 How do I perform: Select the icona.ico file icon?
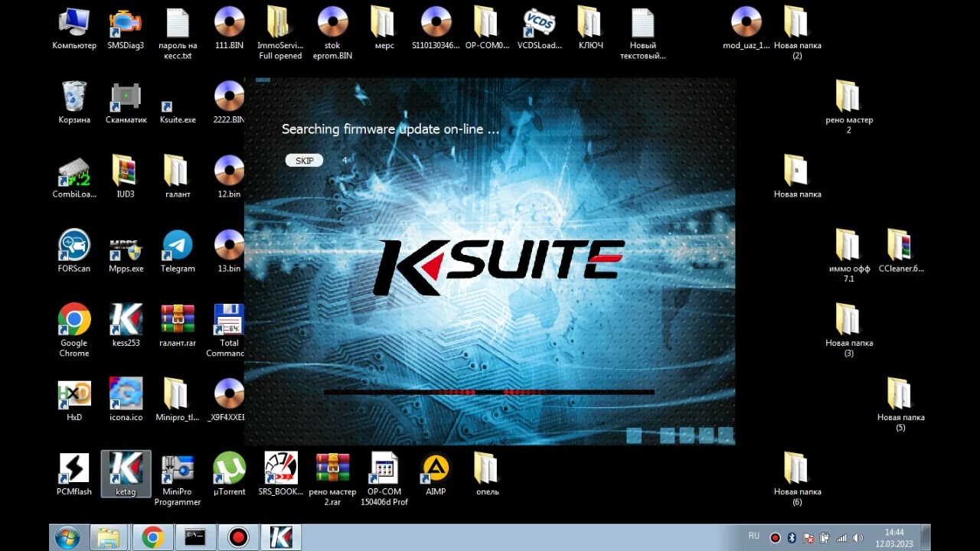[x=126, y=399]
